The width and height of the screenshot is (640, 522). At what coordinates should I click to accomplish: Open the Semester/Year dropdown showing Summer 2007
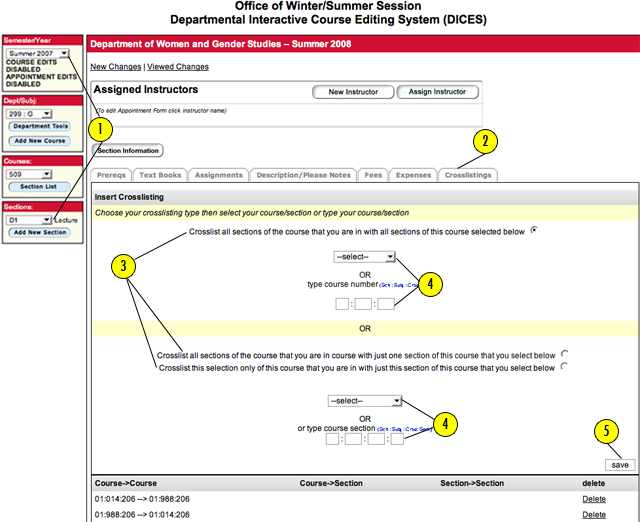tap(38, 53)
